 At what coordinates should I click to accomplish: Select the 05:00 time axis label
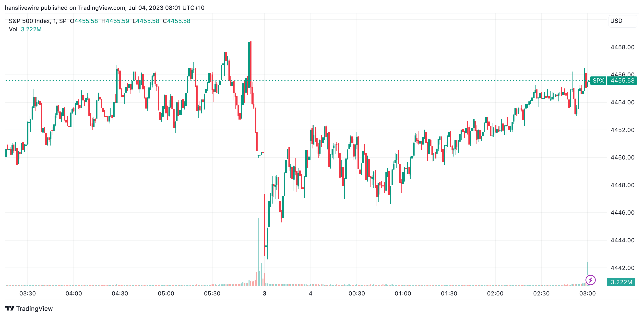[166, 293]
